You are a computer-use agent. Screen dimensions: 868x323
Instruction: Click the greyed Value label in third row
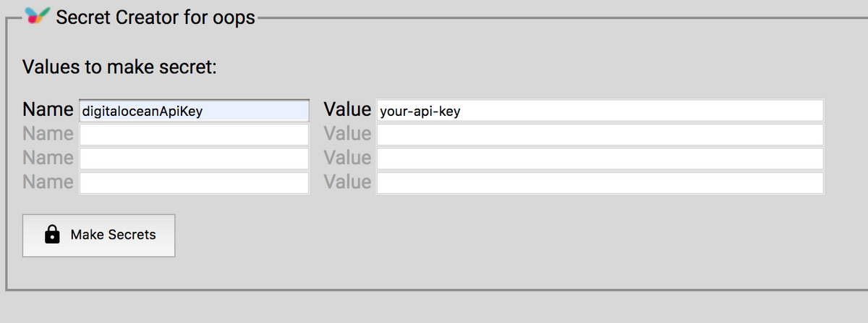[347, 158]
